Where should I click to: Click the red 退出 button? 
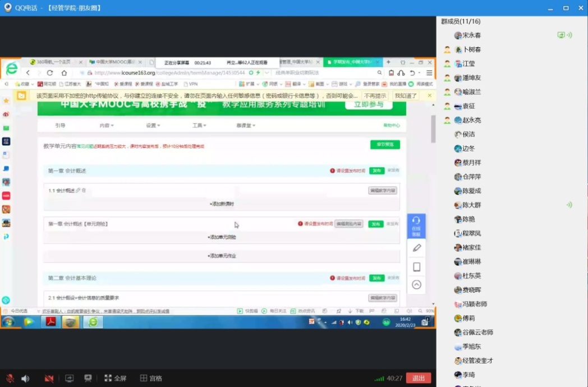coord(418,379)
